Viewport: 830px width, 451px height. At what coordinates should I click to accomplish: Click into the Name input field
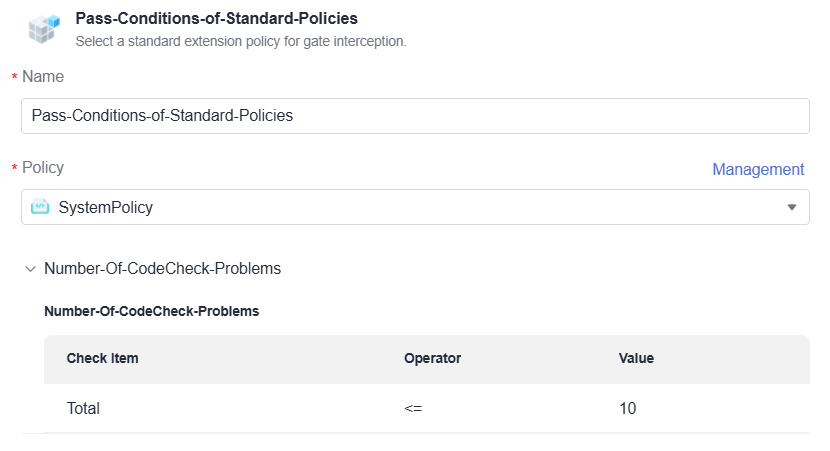point(414,115)
